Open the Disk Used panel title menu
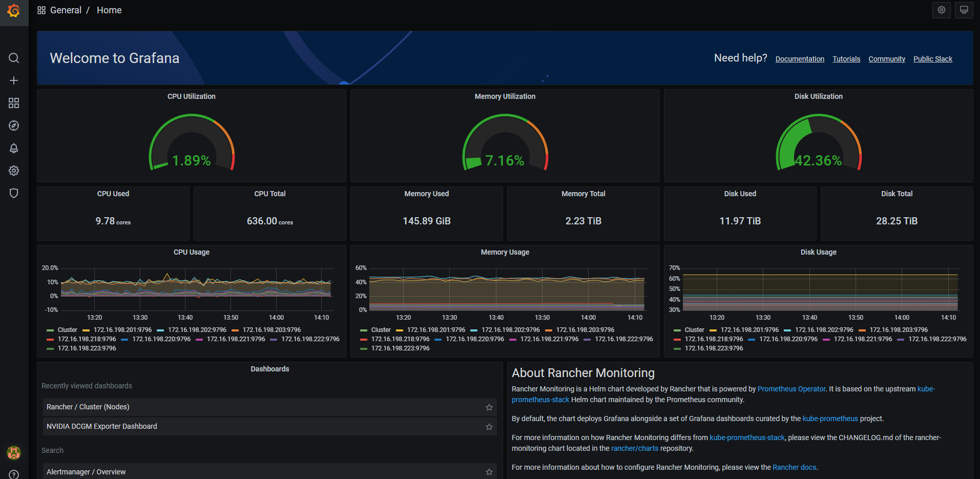This screenshot has height=479, width=980. point(740,194)
